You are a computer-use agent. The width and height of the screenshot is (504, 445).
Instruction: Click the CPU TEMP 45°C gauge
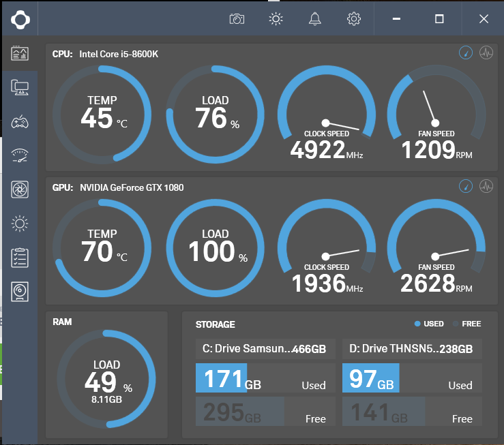point(102,114)
